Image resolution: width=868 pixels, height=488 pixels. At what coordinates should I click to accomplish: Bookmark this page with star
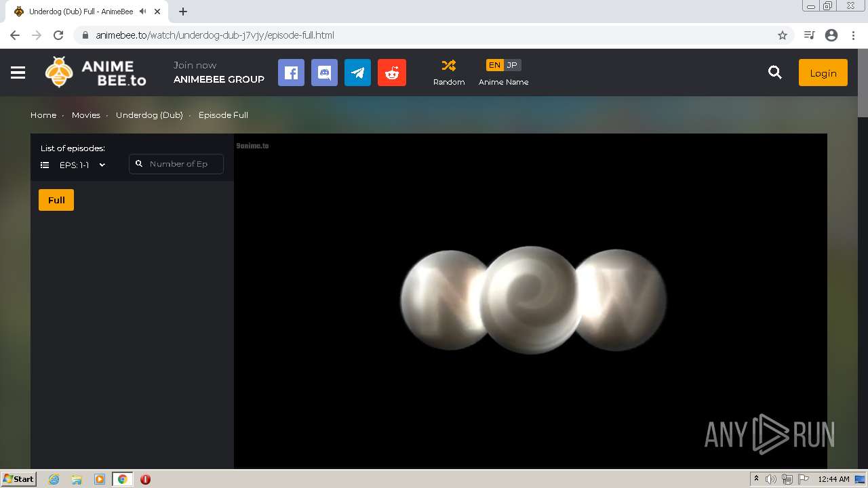coord(783,35)
